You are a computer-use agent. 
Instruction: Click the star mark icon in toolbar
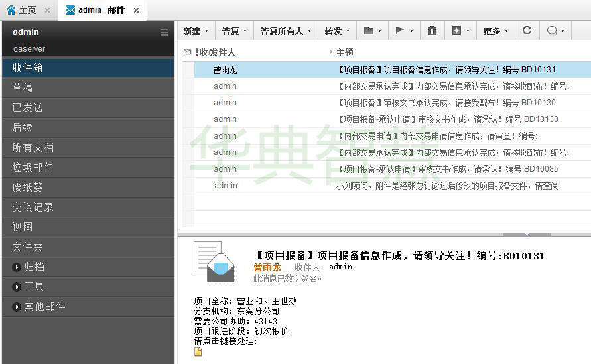(456, 30)
